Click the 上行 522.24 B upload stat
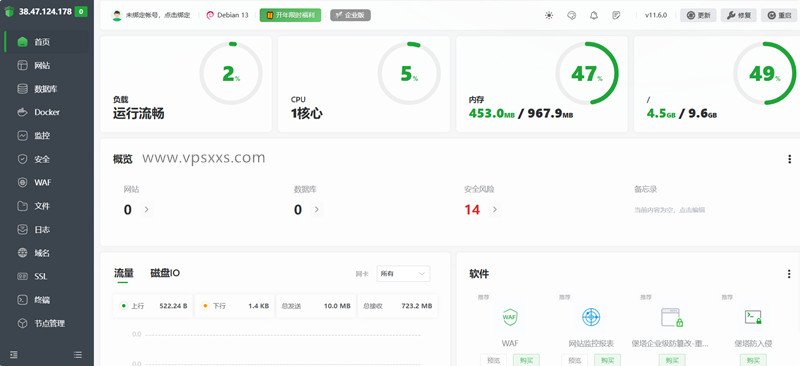 pyautogui.click(x=153, y=306)
